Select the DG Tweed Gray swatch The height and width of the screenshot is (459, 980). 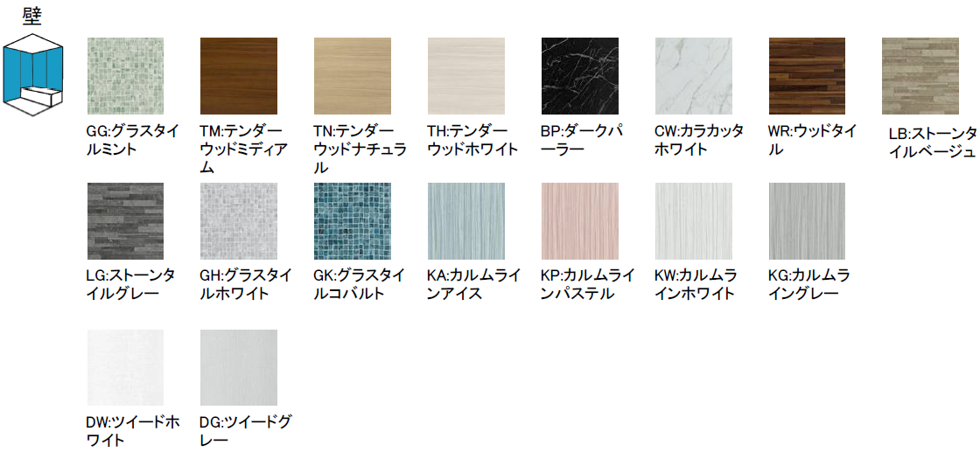239,368
